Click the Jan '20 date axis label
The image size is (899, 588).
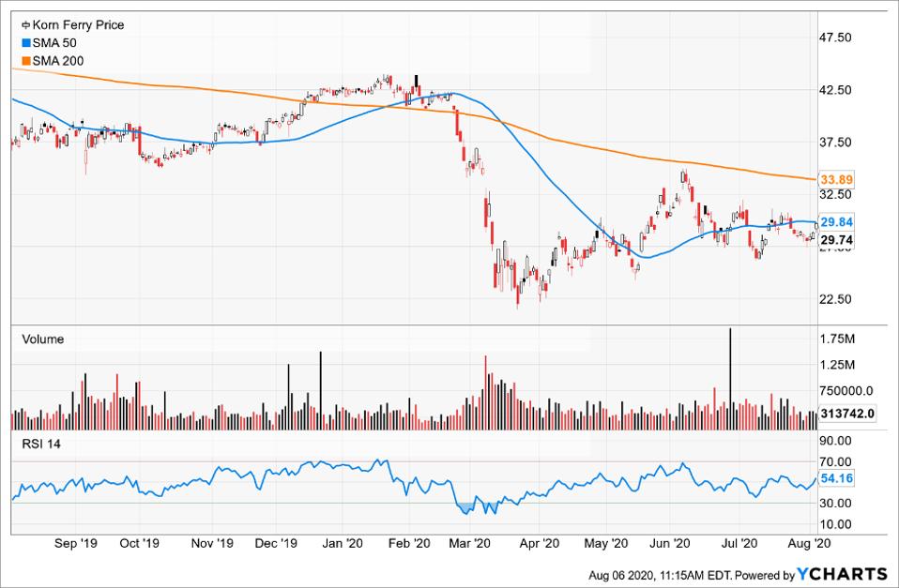point(343,544)
